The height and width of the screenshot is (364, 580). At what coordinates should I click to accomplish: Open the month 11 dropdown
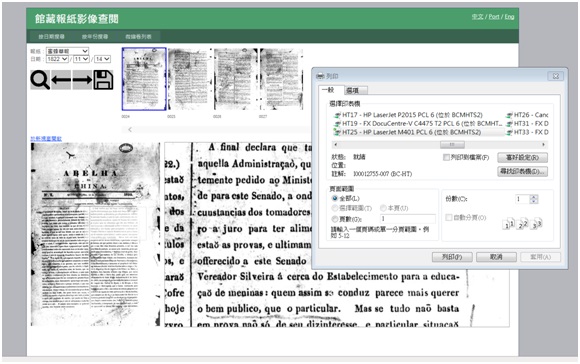(81, 59)
